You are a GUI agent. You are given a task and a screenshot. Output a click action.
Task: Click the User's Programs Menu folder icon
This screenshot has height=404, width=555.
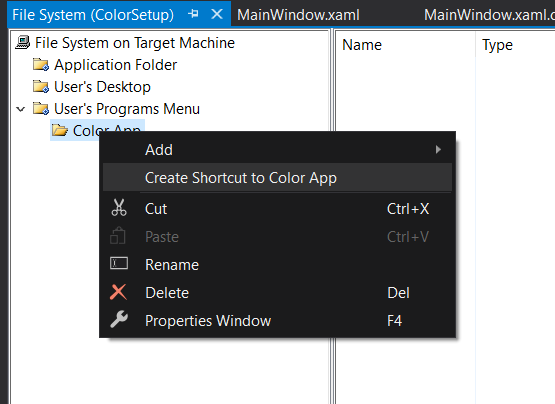[41, 109]
